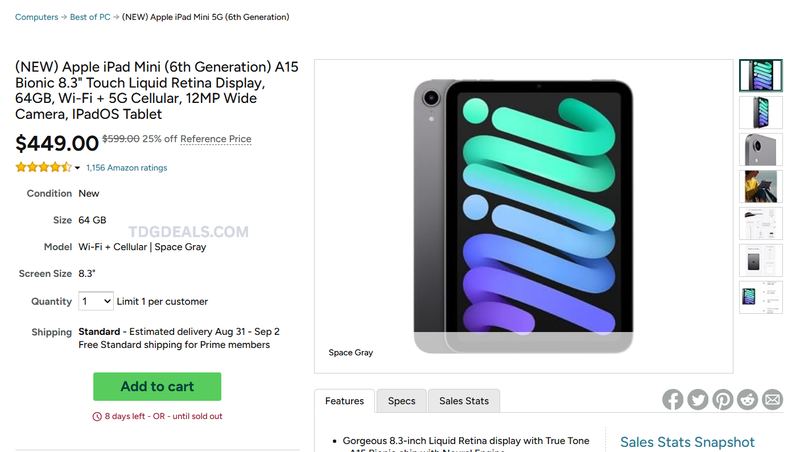This screenshot has height=452, width=800.
Task: Share the deal via email icon
Action: [772, 399]
